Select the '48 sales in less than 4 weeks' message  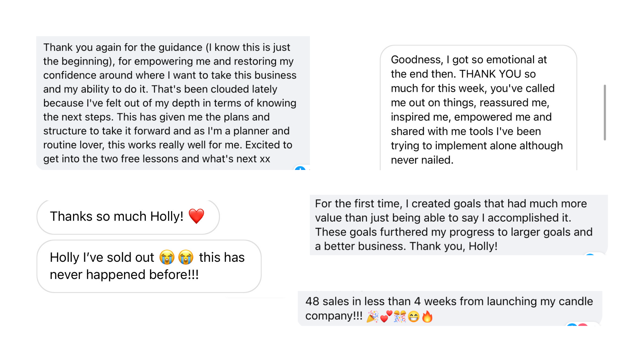[x=450, y=308]
